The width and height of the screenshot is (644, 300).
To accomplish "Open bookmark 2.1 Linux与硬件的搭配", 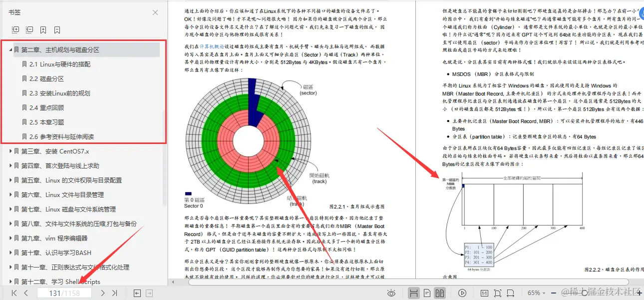I will (60, 64).
